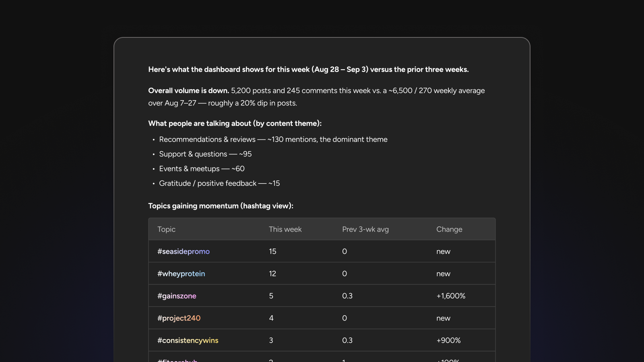The image size is (644, 362).
Task: Click the 15 count for #seasidepromo
Action: pyautogui.click(x=272, y=251)
